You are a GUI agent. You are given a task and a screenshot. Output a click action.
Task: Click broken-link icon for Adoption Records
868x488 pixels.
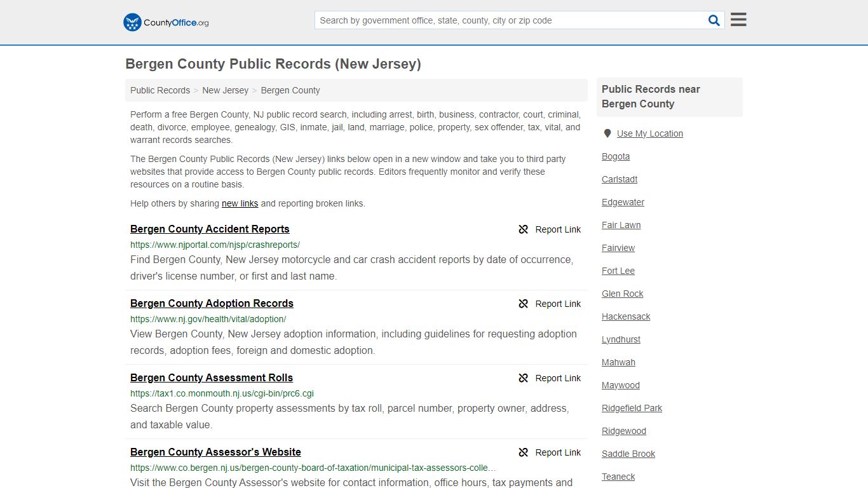(x=524, y=304)
